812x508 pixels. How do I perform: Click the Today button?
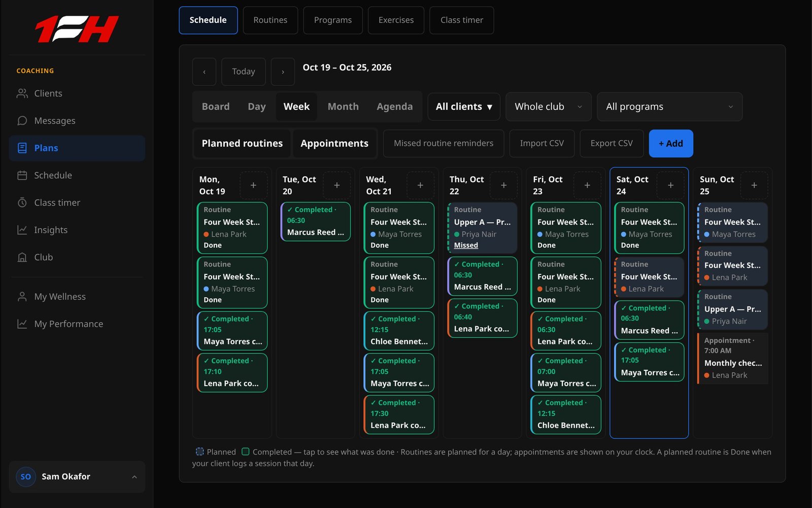pyautogui.click(x=244, y=72)
